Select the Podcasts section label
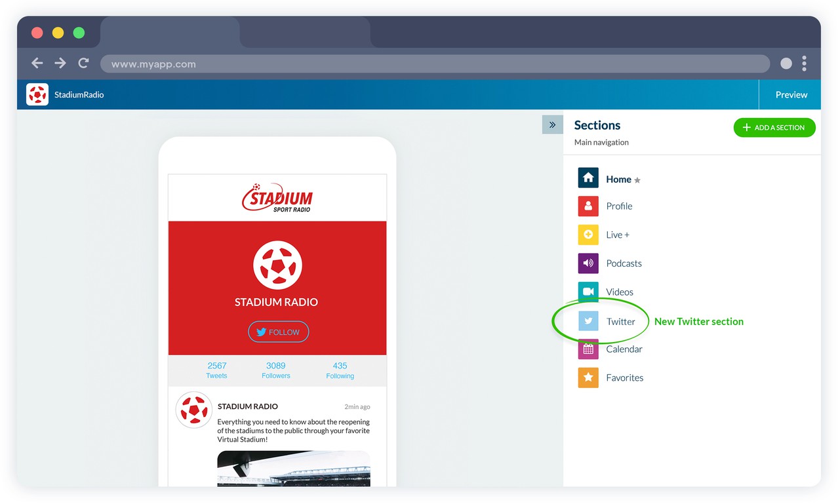The height and width of the screenshot is (504, 838). (624, 263)
